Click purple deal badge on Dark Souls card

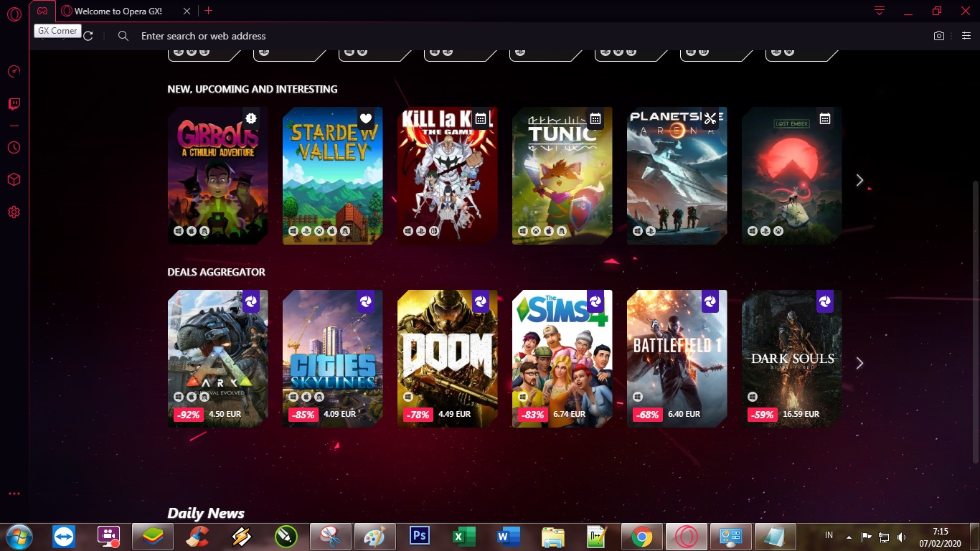coord(824,301)
